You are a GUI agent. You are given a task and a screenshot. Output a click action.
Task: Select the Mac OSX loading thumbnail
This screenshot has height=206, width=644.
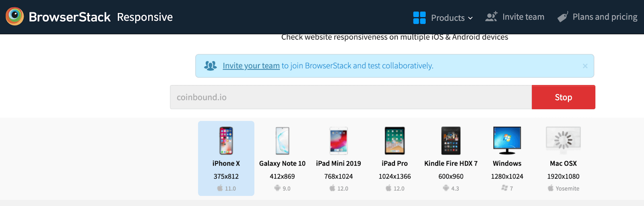(x=563, y=140)
